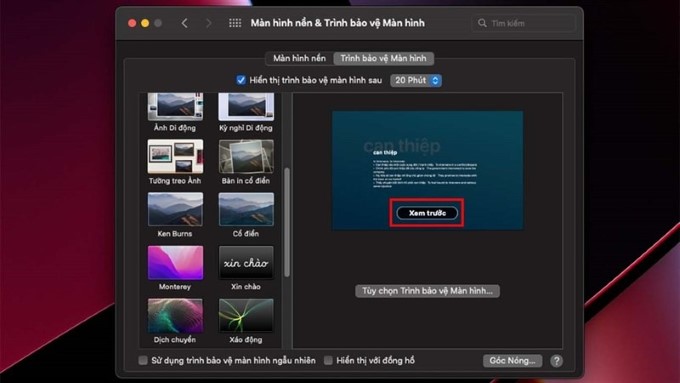Choose the Dịch chuyển screen saver
This screenshot has width=680, height=383.
[175, 315]
